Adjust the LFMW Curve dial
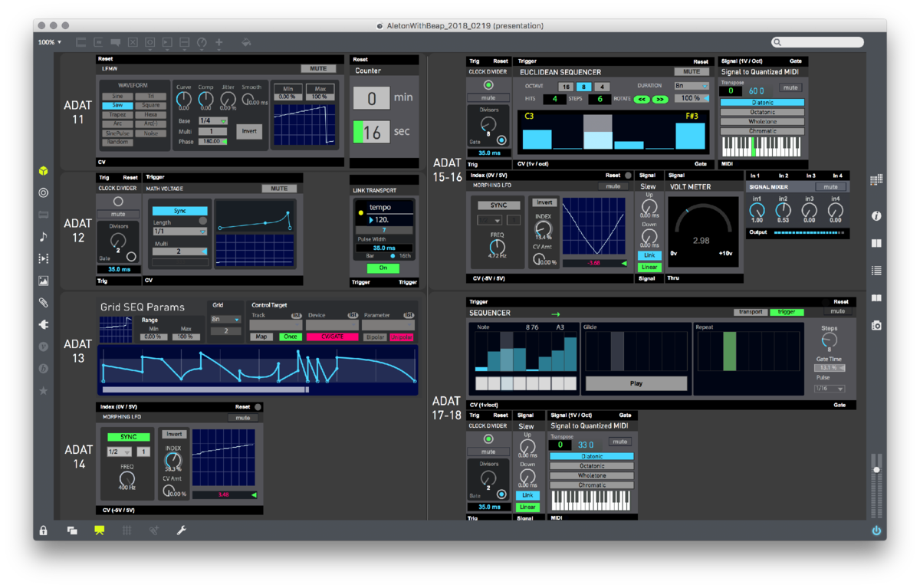This screenshot has width=920, height=588. coord(184,100)
